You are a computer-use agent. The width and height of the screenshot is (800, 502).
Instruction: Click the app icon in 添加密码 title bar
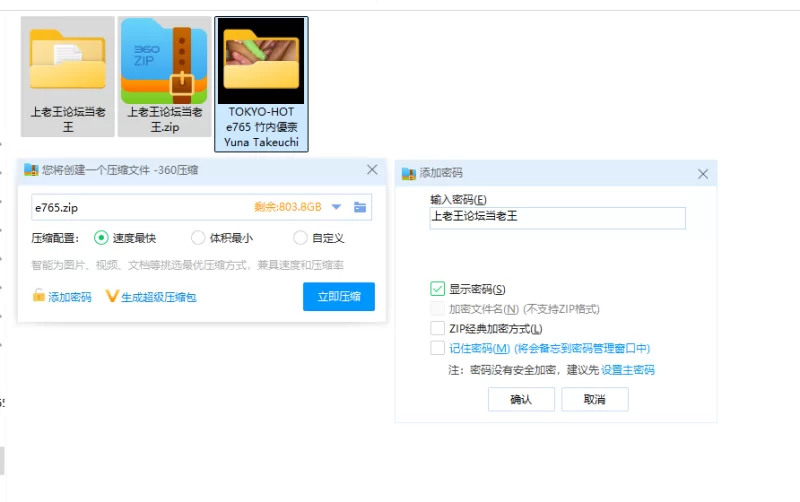[x=409, y=174]
